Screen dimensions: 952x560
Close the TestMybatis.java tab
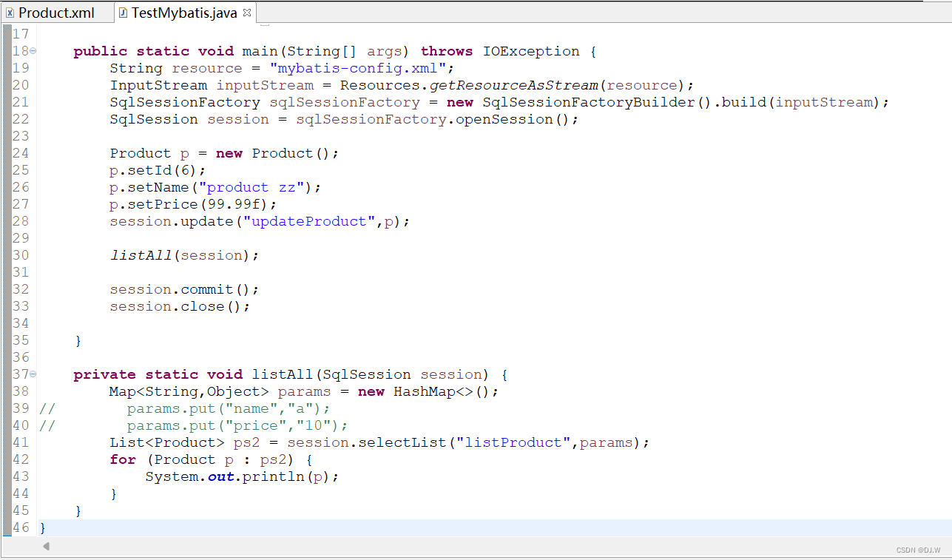click(x=246, y=12)
